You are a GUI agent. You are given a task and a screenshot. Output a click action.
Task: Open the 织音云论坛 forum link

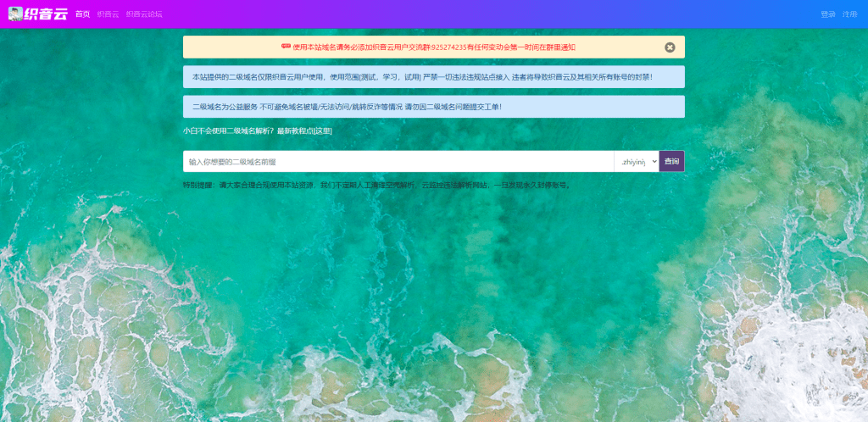[x=144, y=14]
